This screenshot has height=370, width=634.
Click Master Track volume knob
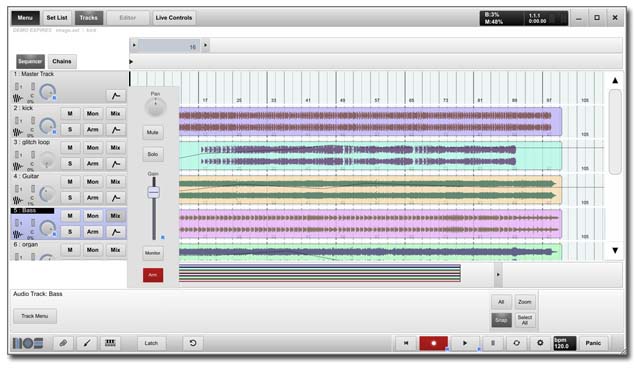point(47,92)
